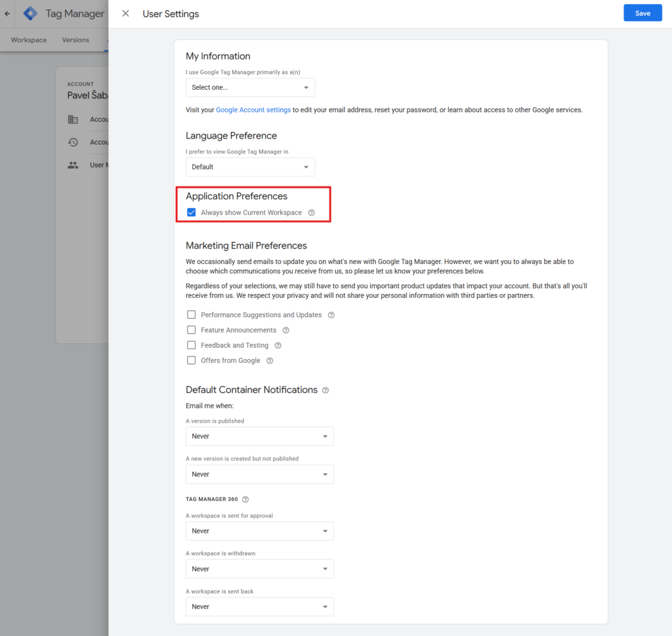
Task: Click the 'My Information' heading
Action: pyautogui.click(x=218, y=56)
